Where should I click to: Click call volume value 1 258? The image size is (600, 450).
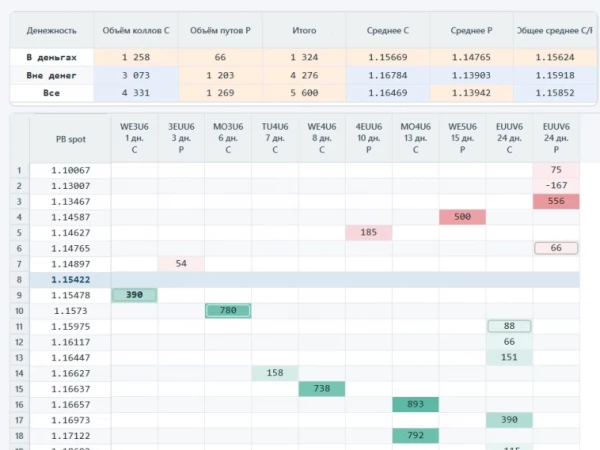click(136, 57)
